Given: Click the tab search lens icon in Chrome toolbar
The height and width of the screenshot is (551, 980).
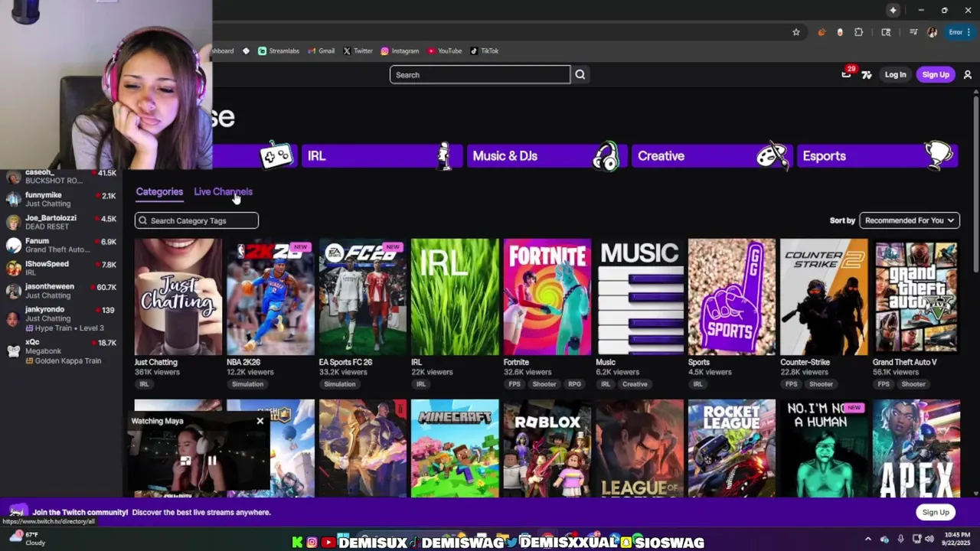Looking at the screenshot, I should click(886, 32).
